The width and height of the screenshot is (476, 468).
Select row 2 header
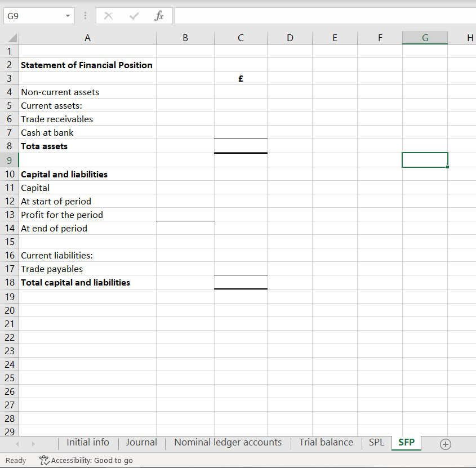(x=9, y=65)
